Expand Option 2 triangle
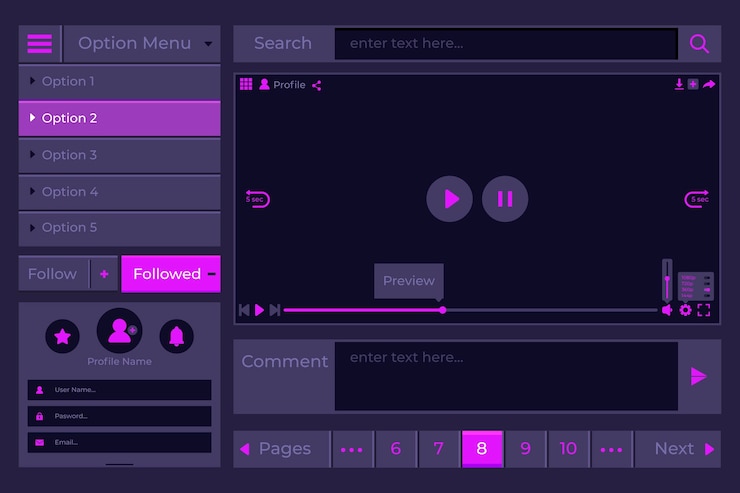The image size is (740, 493). (32, 117)
